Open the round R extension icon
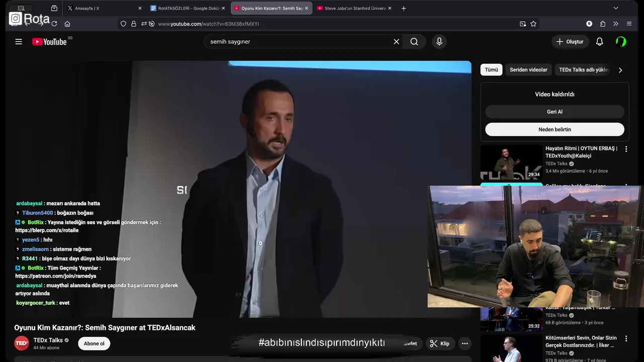Image resolution: width=644 pixels, height=362 pixels. coord(589,24)
